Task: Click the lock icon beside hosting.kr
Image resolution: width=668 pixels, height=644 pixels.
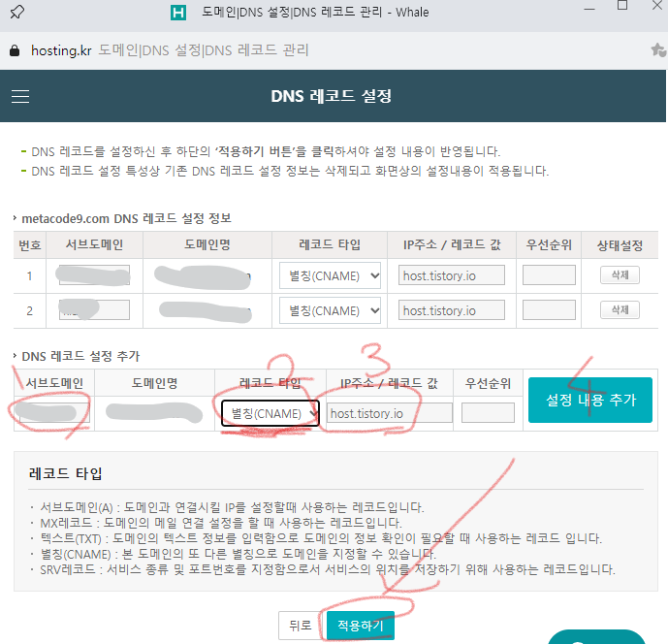Action: pyautogui.click(x=15, y=50)
